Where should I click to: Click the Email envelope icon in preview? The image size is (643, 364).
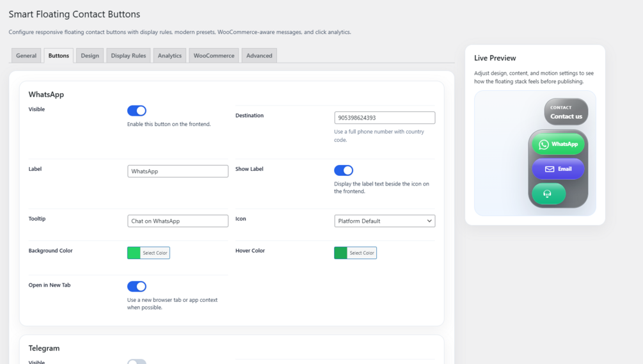coord(550,169)
